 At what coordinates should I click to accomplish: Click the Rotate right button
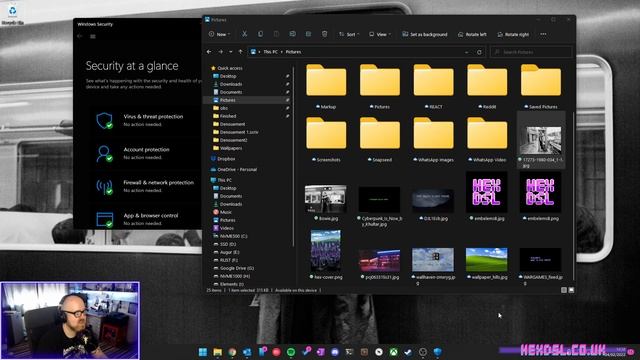click(513, 34)
